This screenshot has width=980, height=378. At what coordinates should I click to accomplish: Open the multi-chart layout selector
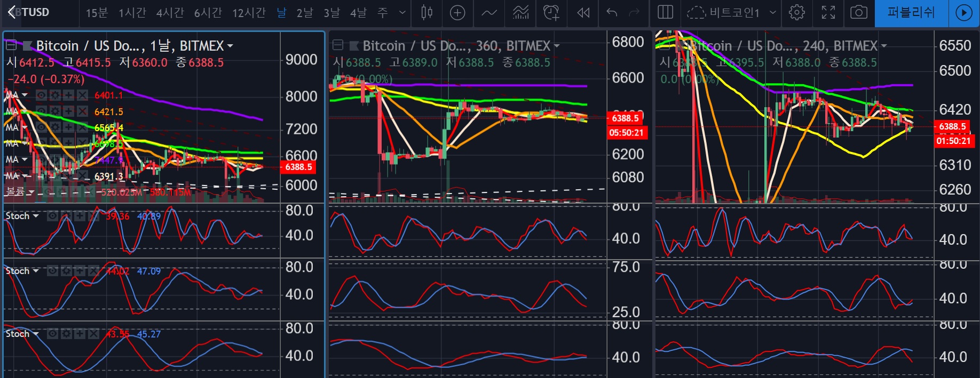[x=665, y=13]
